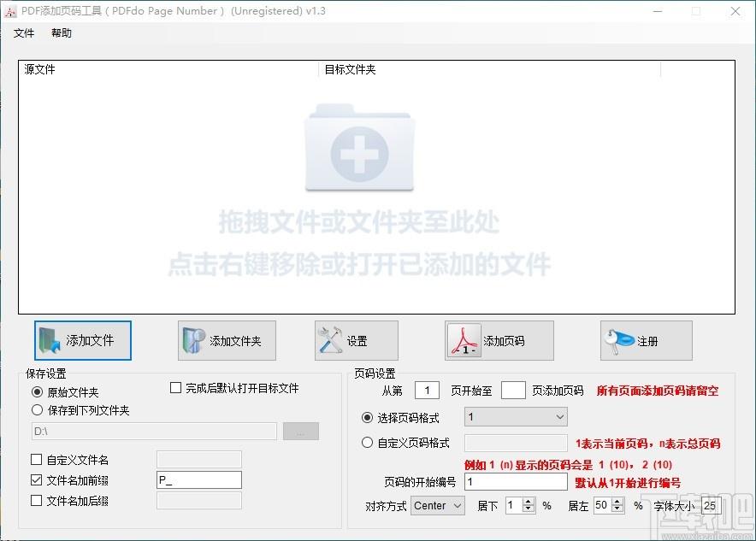The image size is (756, 541).
Task: Click the D:\ target folder path field
Action: pyautogui.click(x=154, y=431)
